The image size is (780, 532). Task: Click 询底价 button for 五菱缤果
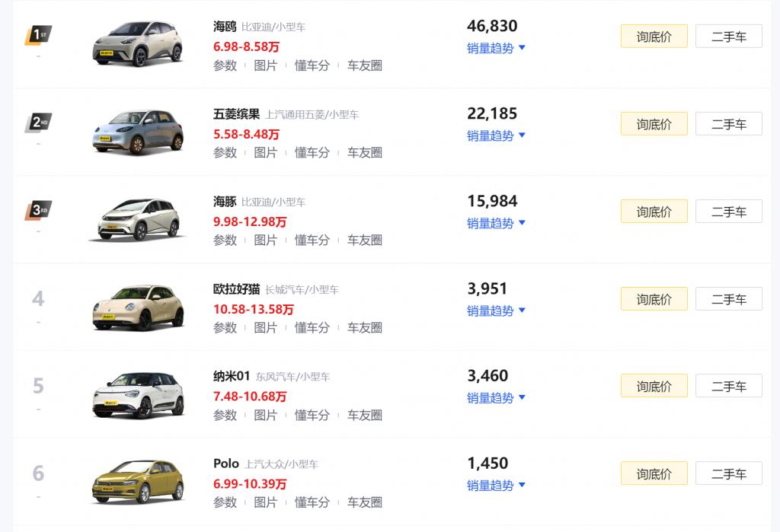pyautogui.click(x=654, y=124)
